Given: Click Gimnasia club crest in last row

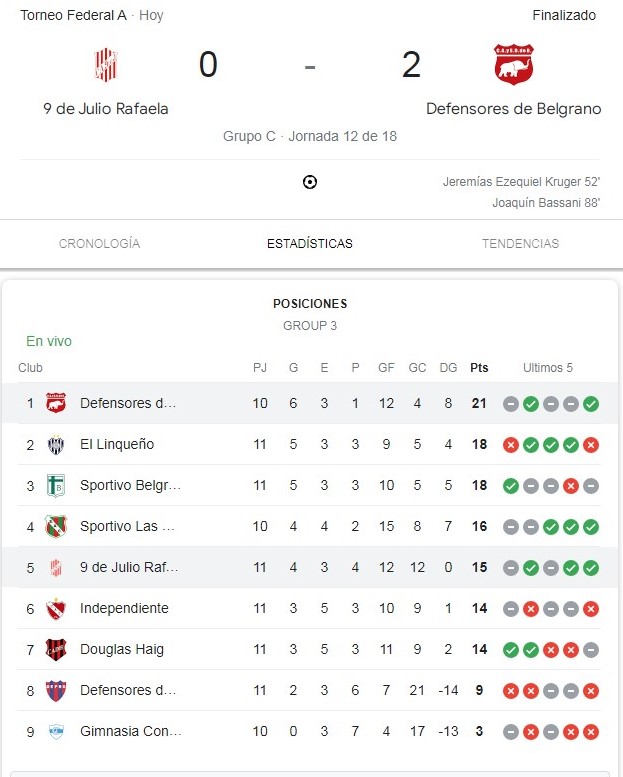Looking at the screenshot, I should point(56,732).
